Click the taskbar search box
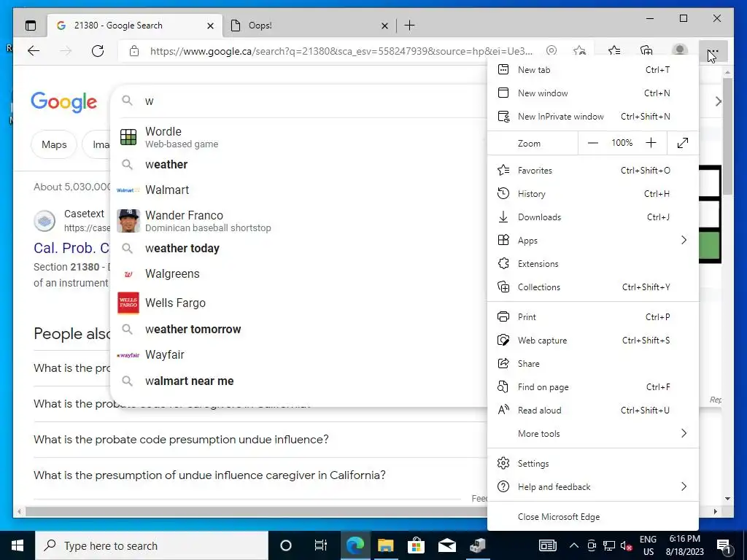 coord(152,545)
